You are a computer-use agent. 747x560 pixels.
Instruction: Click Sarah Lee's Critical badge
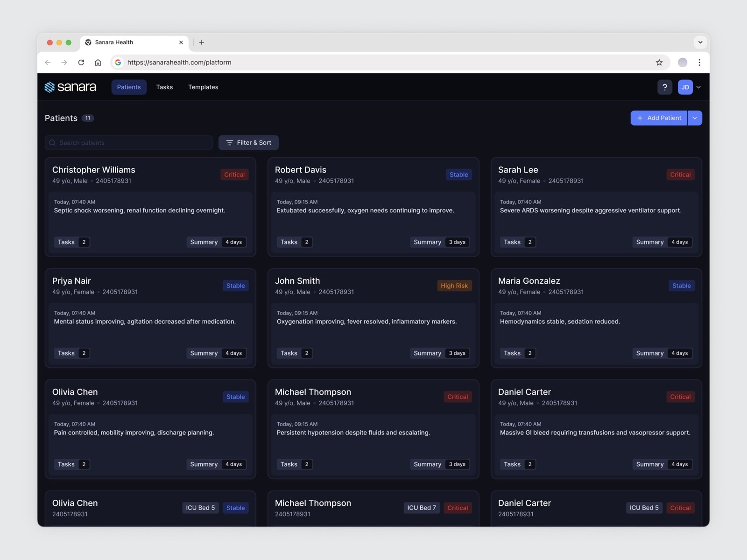click(x=680, y=175)
